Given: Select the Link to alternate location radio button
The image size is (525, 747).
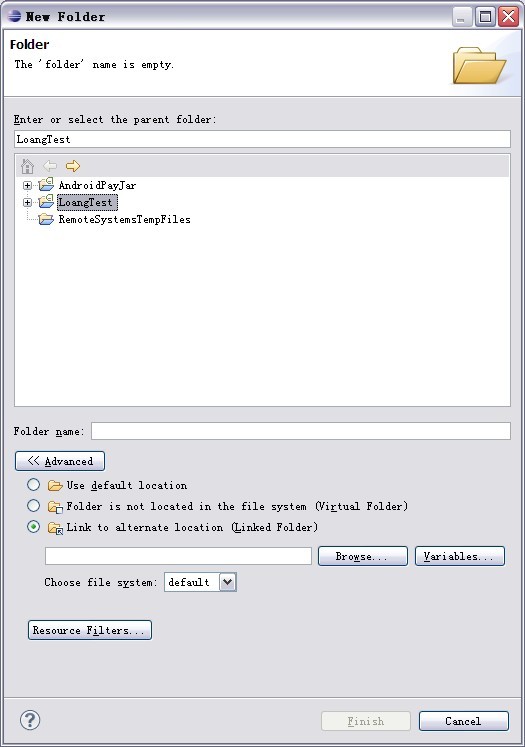Looking at the screenshot, I should 33,526.
